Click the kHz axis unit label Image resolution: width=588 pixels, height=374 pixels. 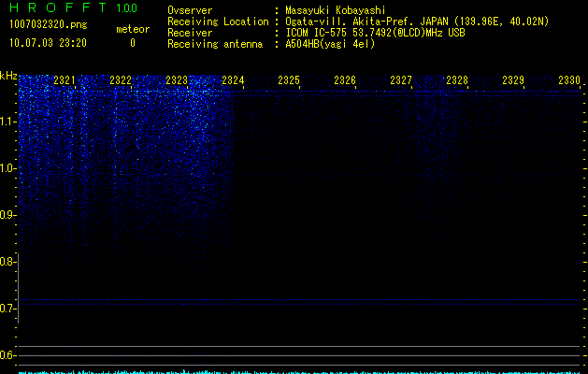tap(8, 76)
